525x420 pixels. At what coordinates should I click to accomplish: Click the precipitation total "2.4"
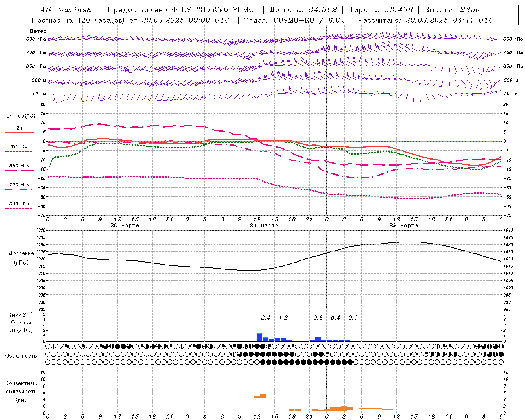click(266, 318)
